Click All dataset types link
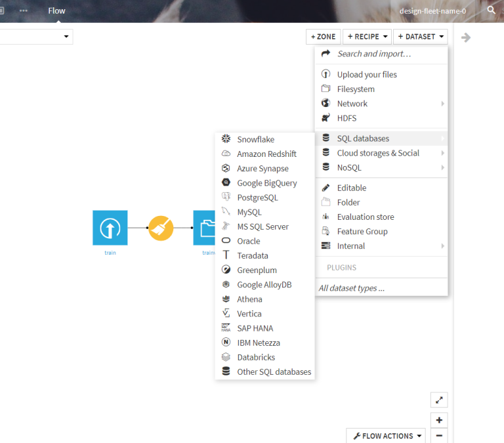This screenshot has height=443, width=504. [351, 287]
